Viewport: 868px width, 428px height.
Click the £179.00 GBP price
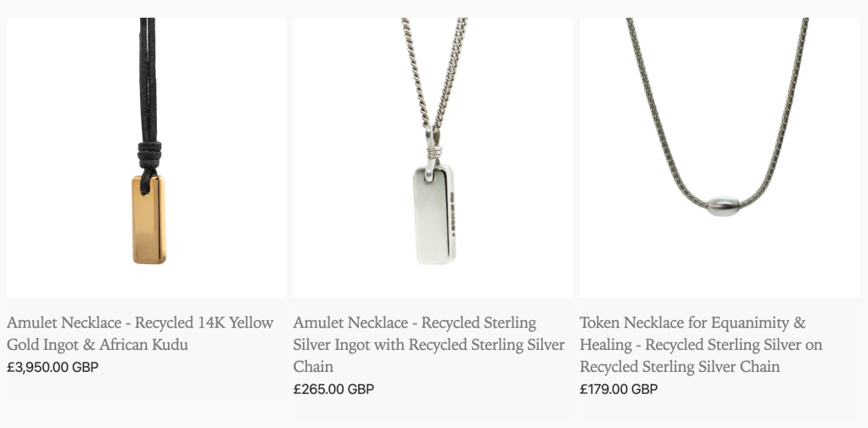tap(619, 389)
